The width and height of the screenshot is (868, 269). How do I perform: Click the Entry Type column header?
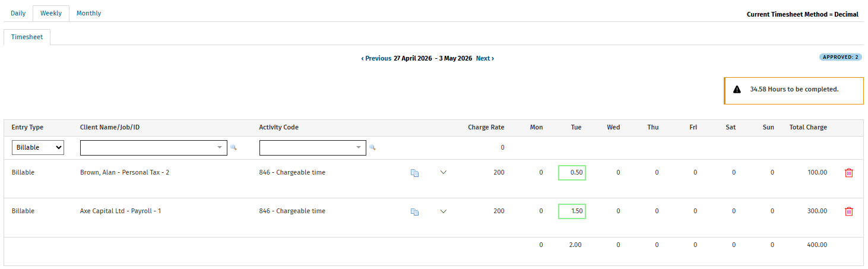tap(27, 128)
